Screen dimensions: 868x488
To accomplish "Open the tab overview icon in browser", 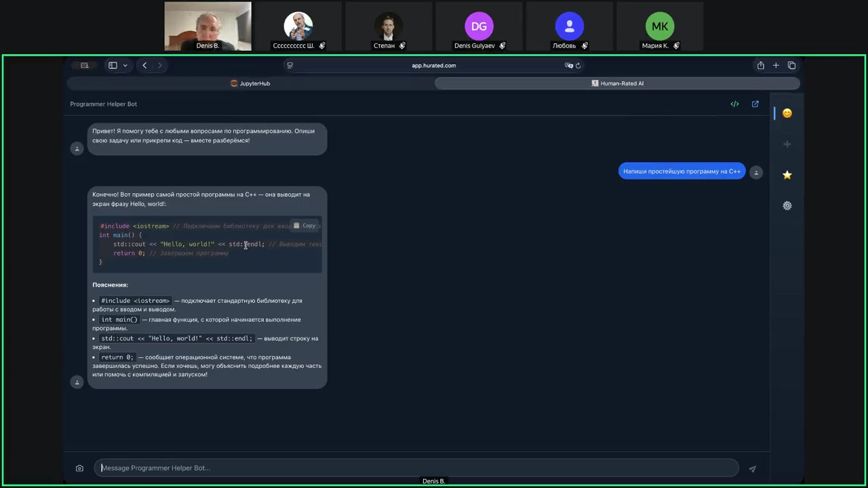I will (x=791, y=66).
